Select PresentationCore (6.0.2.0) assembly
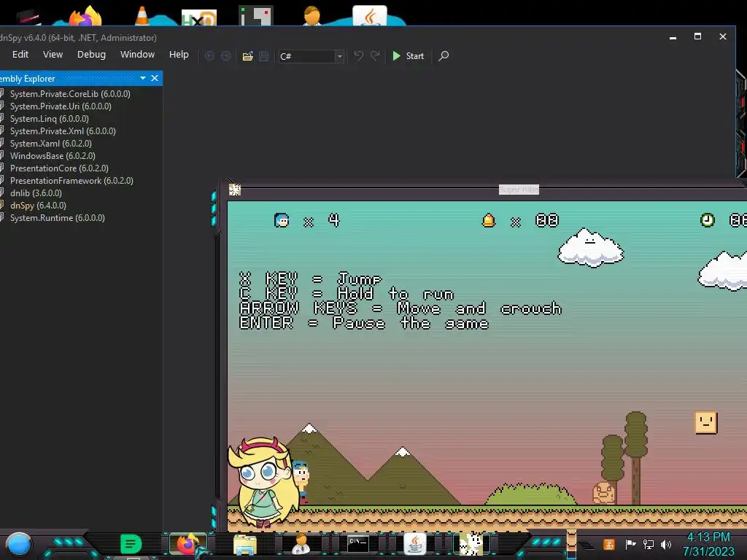Viewport: 747px width, 560px height. click(59, 168)
